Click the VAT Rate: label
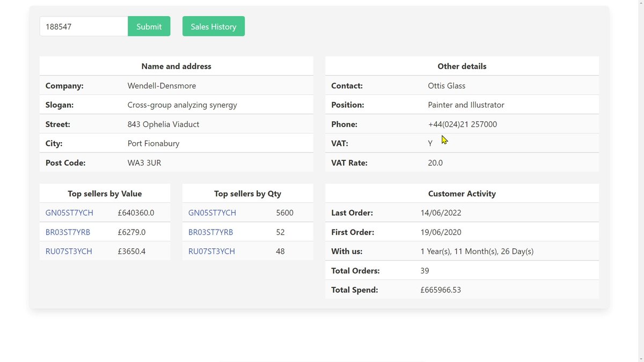The width and height of the screenshot is (644, 362). tap(349, 163)
